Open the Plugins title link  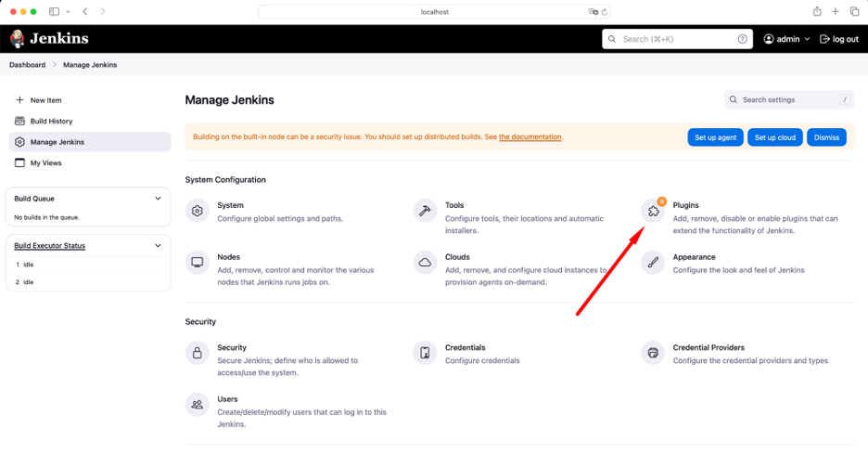[x=685, y=205]
